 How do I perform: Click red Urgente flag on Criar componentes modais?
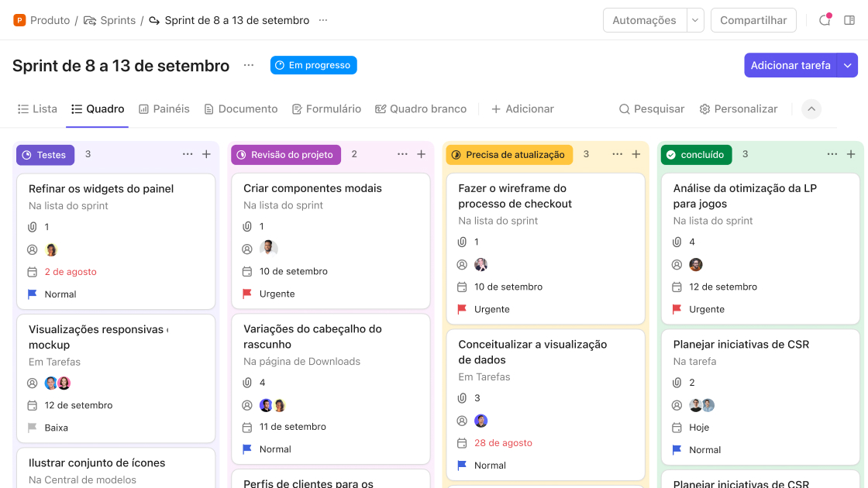click(247, 294)
